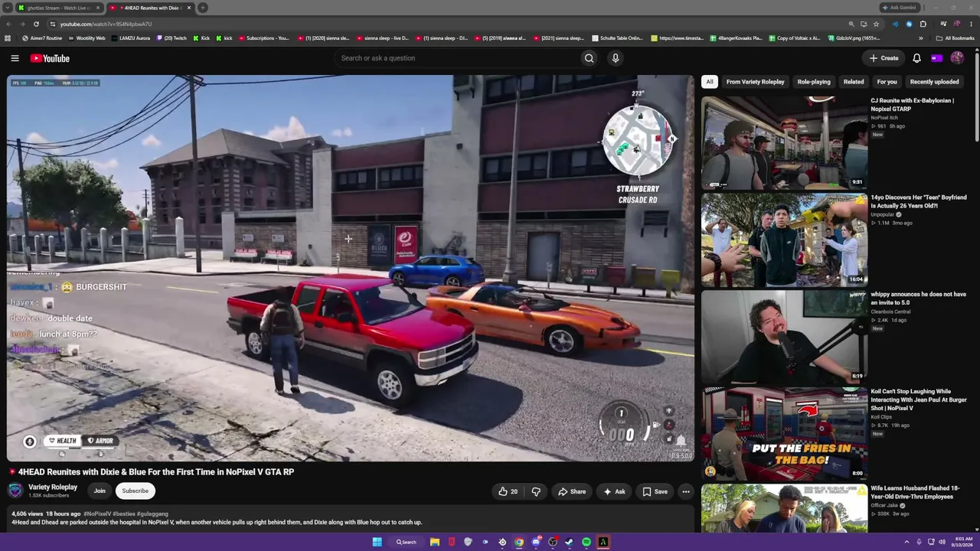This screenshot has width=980, height=551.
Task: Open 'Koil Can't Stop Laughing' video thumbnail
Action: 784,433
